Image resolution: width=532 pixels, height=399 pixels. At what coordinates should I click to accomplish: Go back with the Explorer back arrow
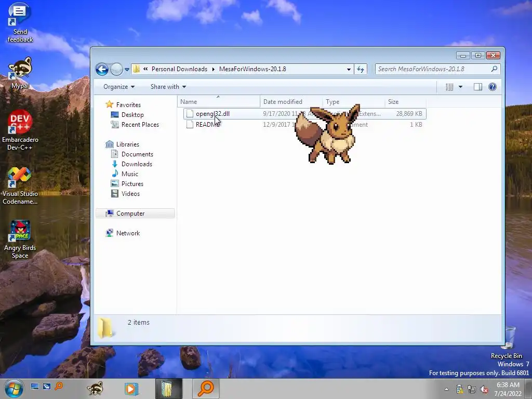pyautogui.click(x=102, y=69)
